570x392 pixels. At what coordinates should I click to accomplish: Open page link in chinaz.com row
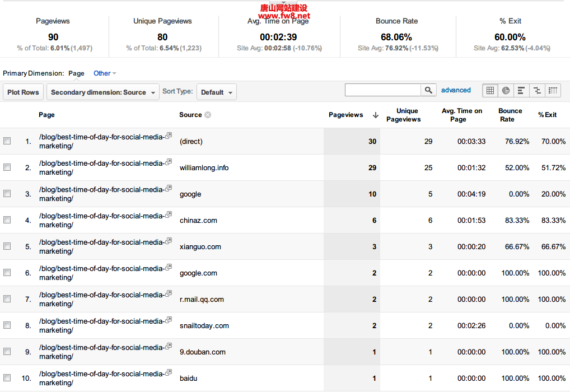[101, 221]
